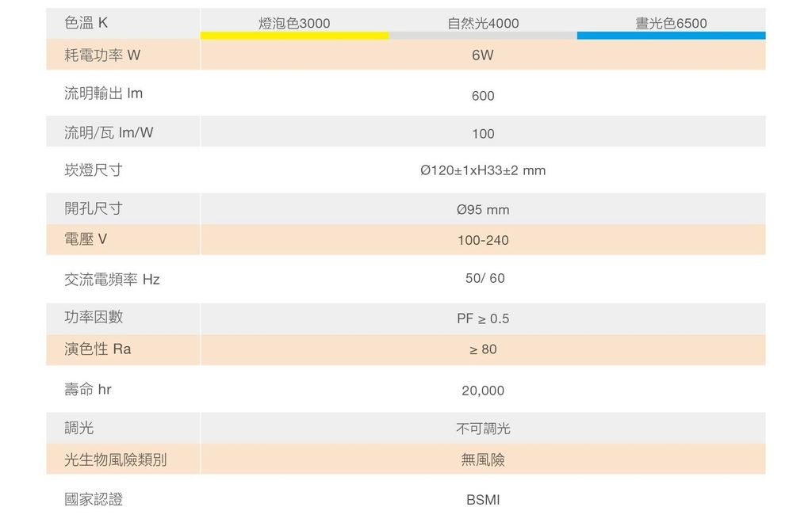The image size is (812, 530).
Task: Click the yellow 3000K color bar
Action: click(294, 36)
